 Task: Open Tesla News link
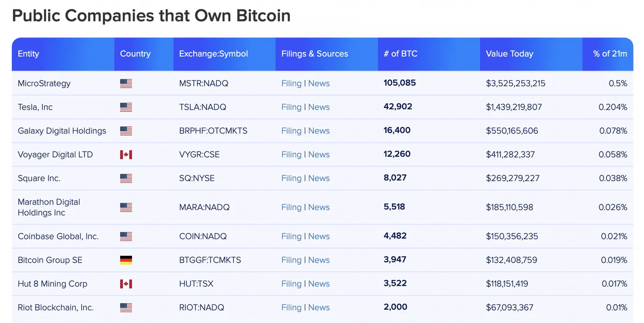319,107
